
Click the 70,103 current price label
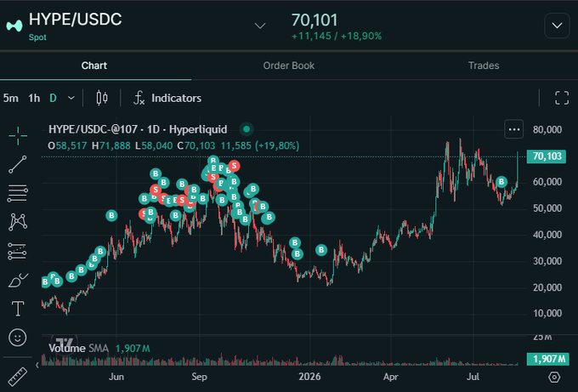(547, 156)
